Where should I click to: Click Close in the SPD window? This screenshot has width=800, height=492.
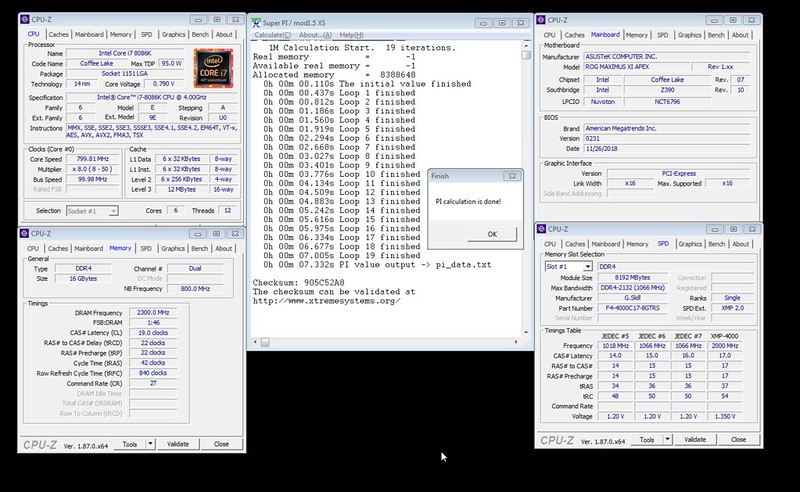pos(738,439)
